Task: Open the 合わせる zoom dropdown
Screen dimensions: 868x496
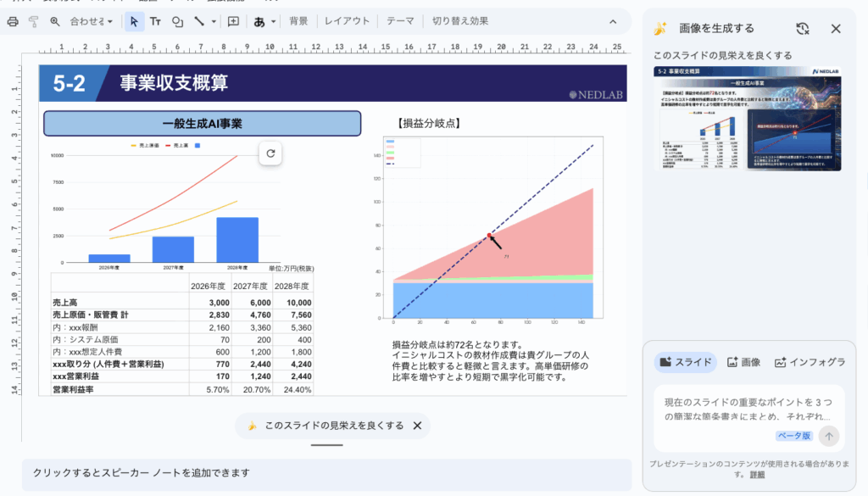Action: click(x=91, y=21)
